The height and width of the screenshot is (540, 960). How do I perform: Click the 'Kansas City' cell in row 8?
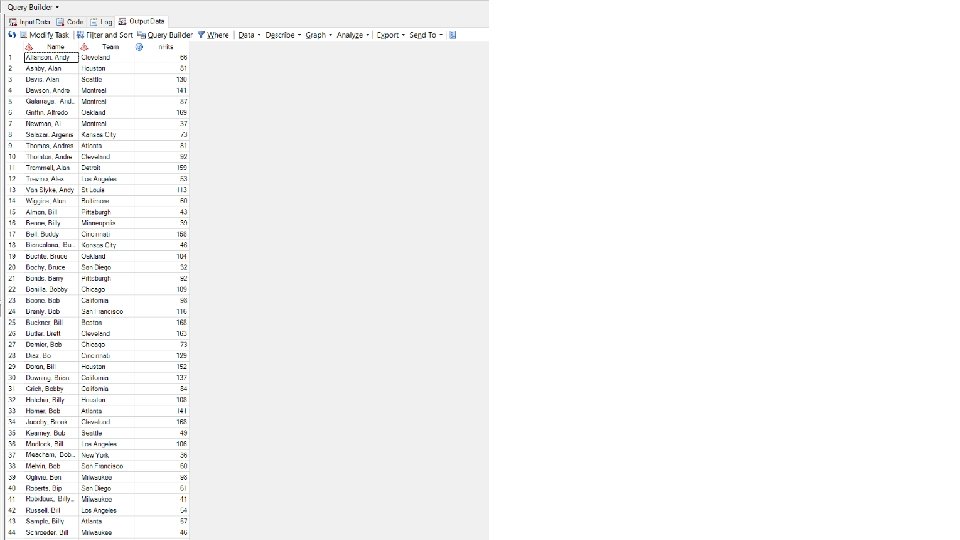point(107,135)
